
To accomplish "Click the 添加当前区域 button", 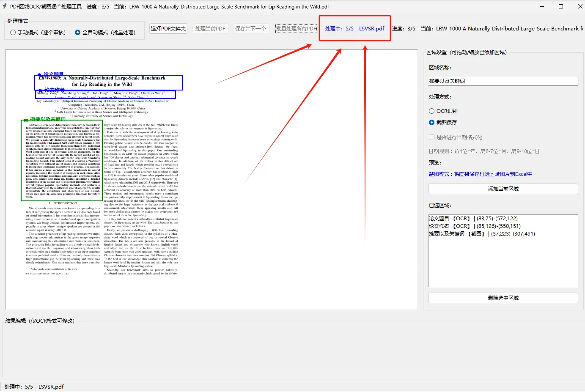I will 503,189.
